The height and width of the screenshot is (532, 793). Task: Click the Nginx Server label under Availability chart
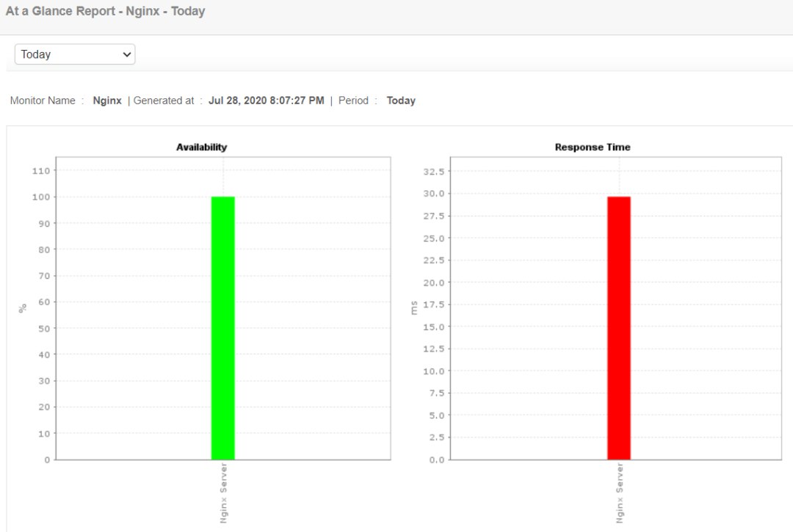click(223, 493)
